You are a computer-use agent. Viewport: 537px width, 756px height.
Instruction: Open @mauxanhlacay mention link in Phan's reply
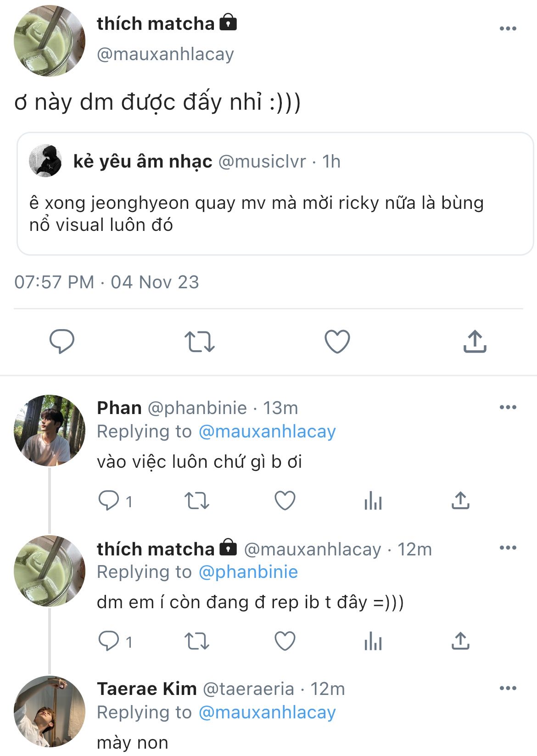pos(267,431)
